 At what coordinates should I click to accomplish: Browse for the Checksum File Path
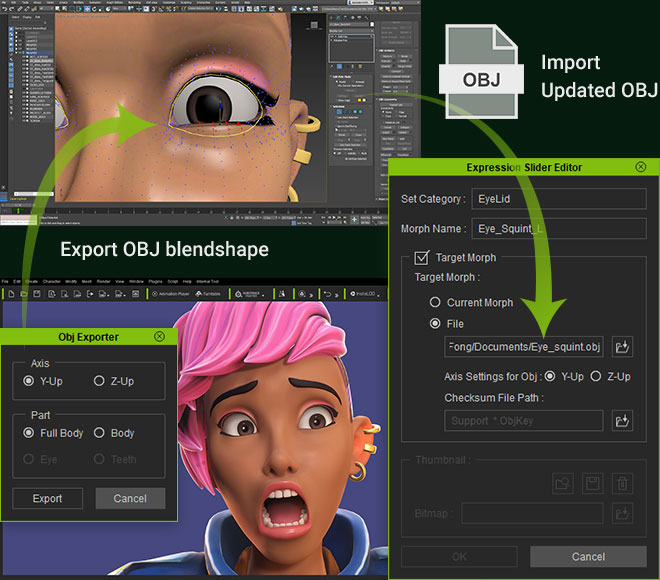coord(623,421)
